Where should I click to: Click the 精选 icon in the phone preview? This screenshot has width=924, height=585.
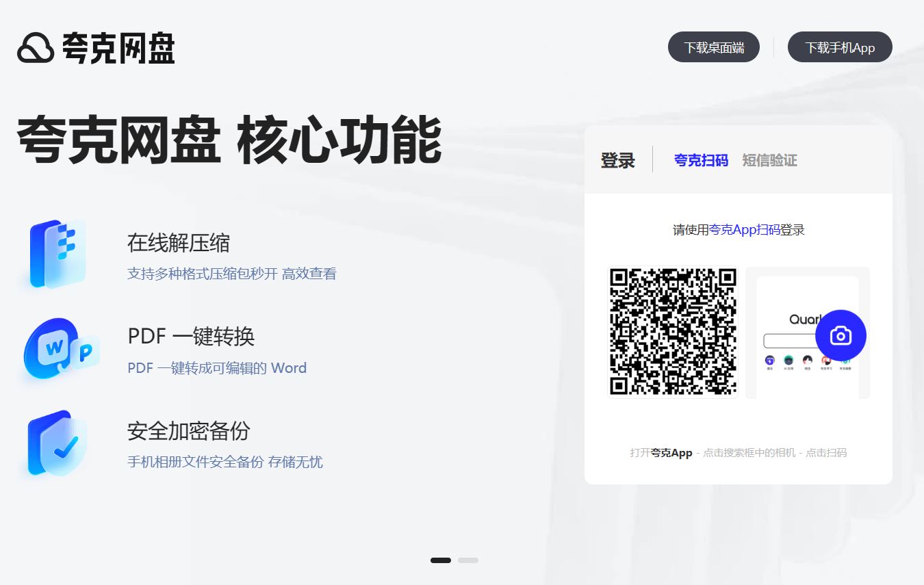(808, 361)
